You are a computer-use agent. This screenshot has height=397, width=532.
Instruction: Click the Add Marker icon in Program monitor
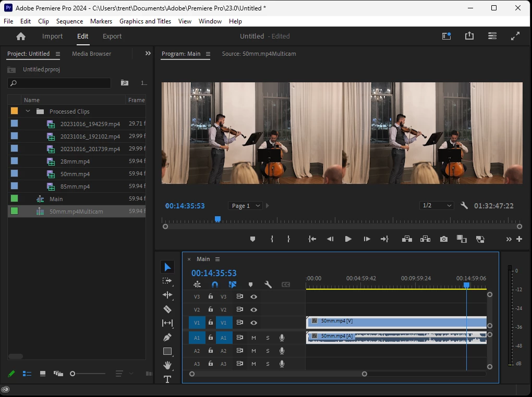pyautogui.click(x=253, y=239)
